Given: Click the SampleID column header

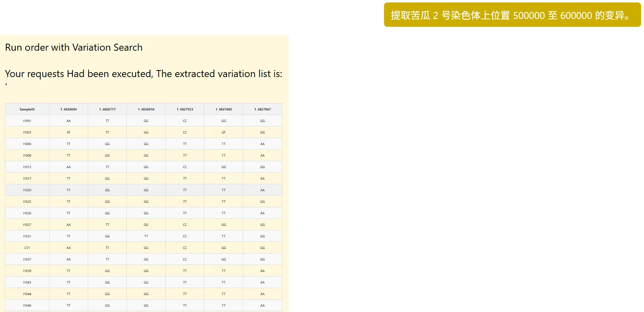Looking at the screenshot, I should pos(27,109).
